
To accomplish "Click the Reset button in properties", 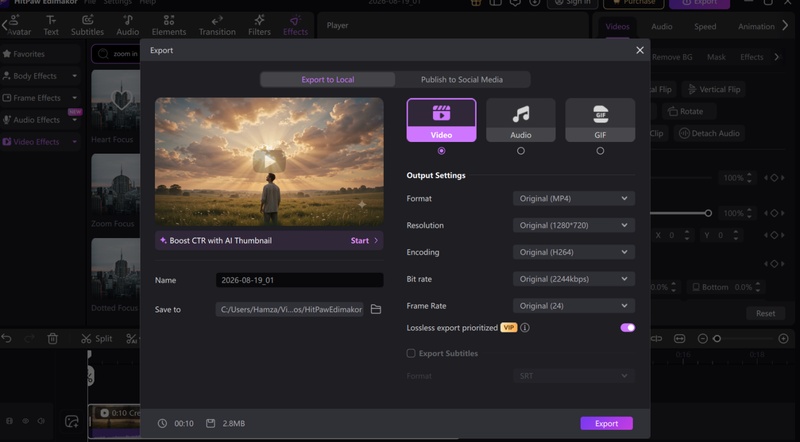I will click(765, 313).
